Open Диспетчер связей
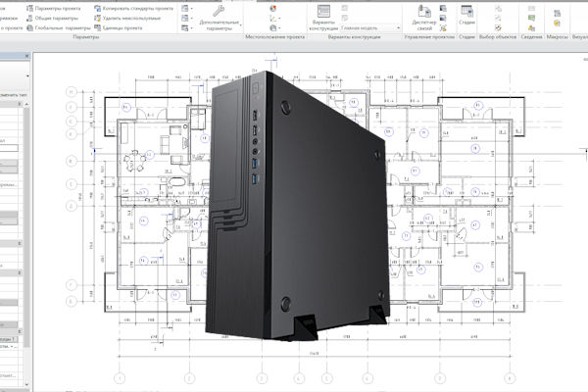588x392 pixels. (424, 17)
